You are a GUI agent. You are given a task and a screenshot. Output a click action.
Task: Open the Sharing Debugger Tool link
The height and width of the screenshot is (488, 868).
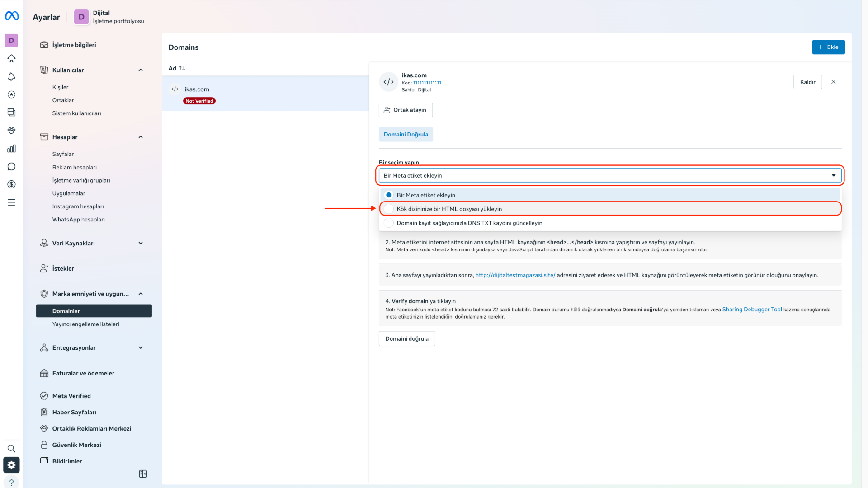(x=752, y=310)
